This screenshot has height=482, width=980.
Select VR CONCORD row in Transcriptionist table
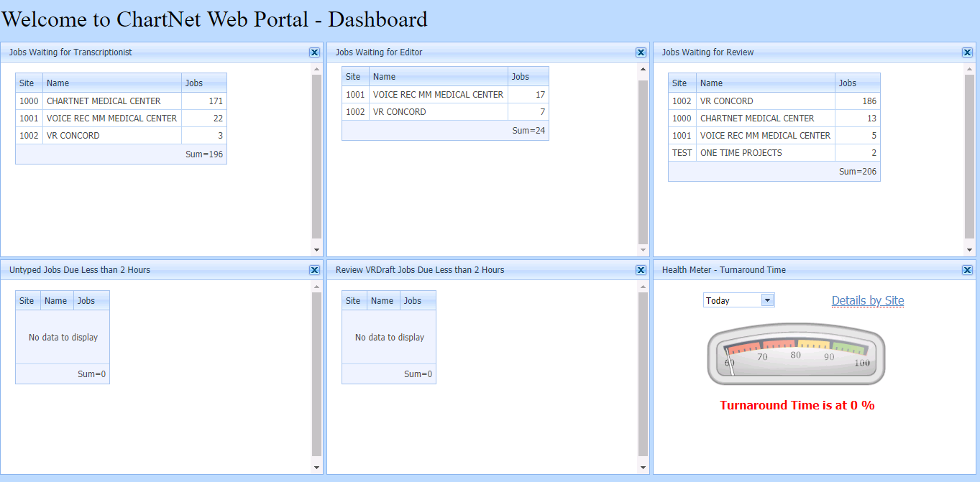pos(121,136)
